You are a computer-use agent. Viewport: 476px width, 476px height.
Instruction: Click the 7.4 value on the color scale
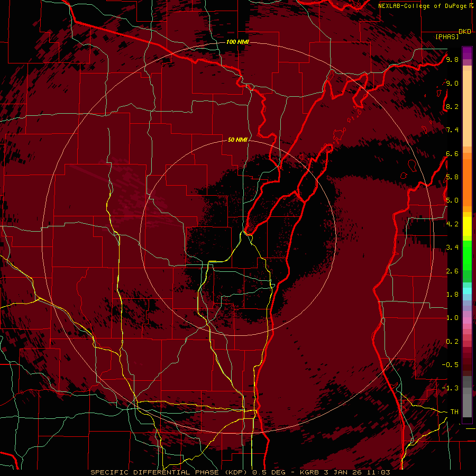[x=452, y=130]
